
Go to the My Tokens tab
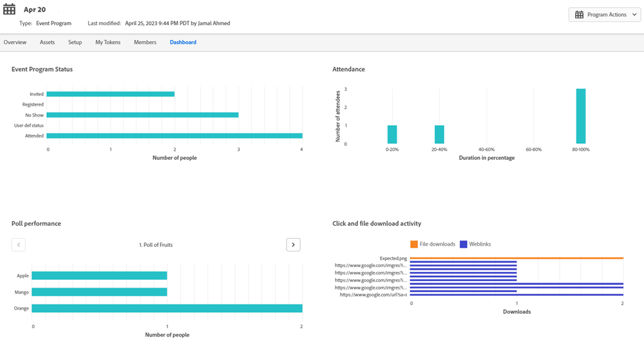click(x=108, y=43)
